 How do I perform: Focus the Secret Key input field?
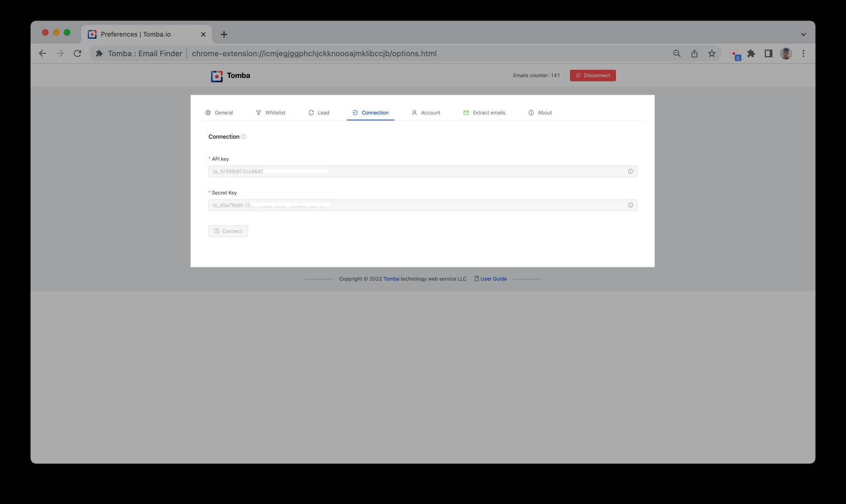coord(423,205)
